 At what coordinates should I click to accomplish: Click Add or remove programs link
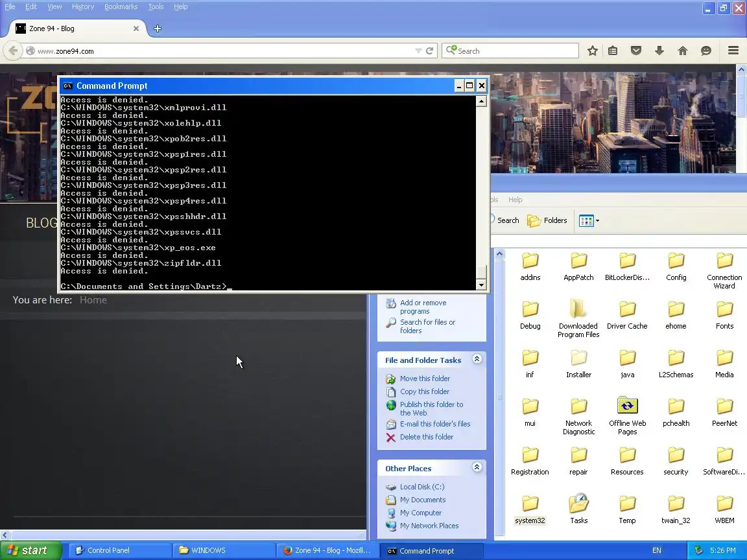423,307
